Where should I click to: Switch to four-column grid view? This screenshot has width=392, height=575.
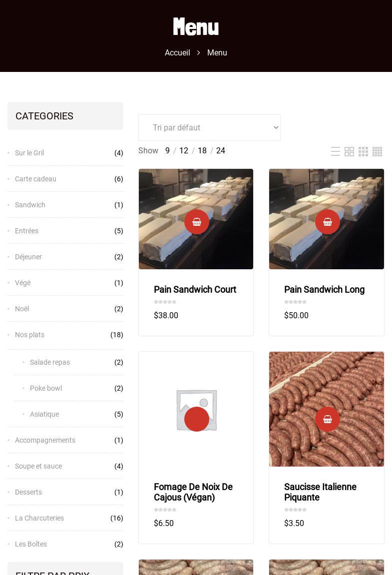(x=378, y=151)
